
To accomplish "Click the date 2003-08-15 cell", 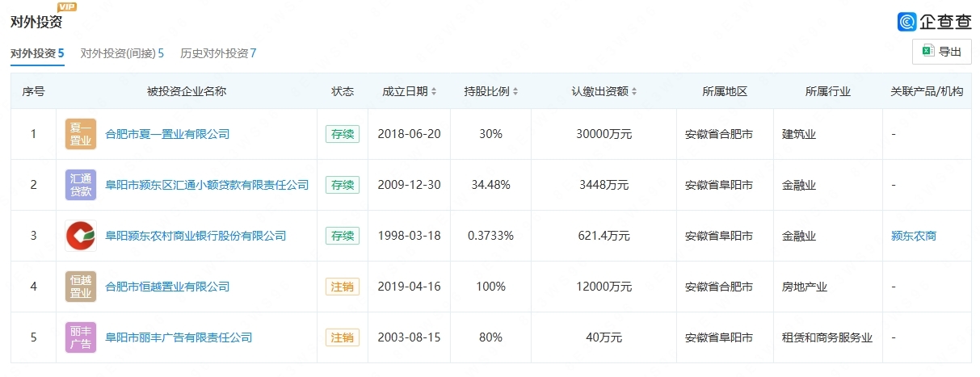I will [x=410, y=337].
